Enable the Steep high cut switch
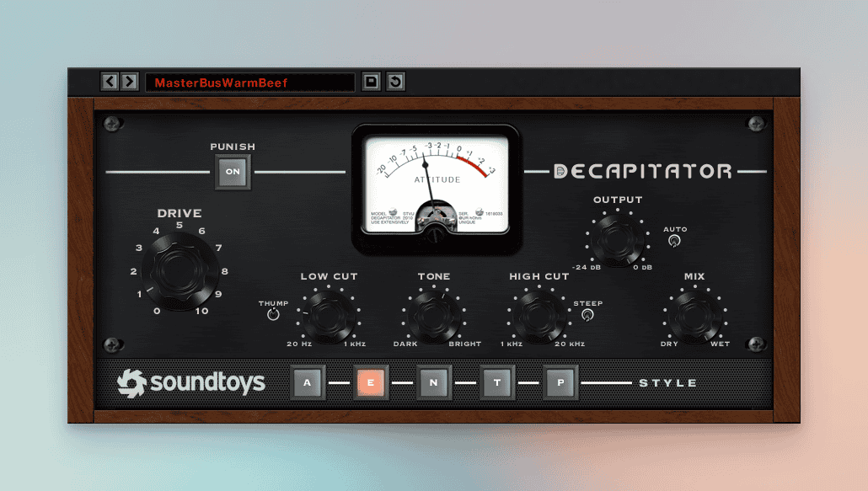Viewport: 868px width, 491px height. [587, 315]
